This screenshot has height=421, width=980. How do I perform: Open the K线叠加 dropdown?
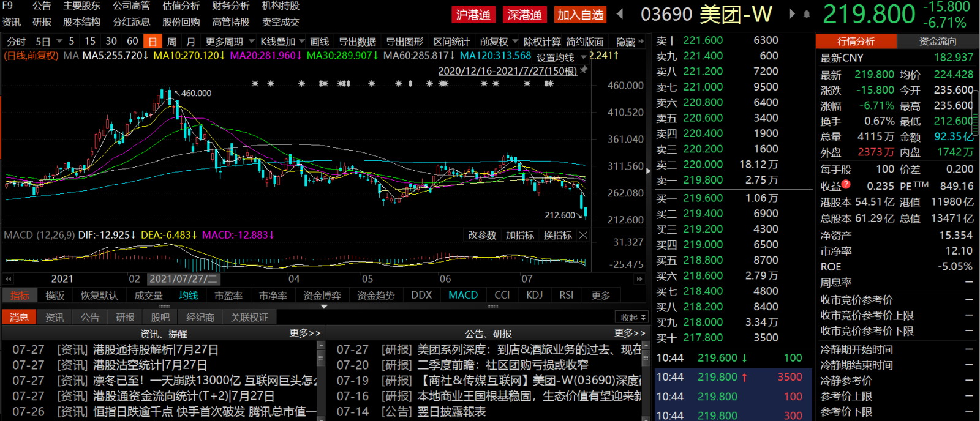click(282, 42)
